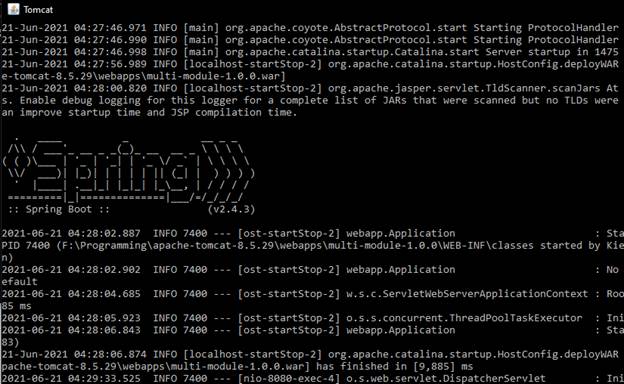
Task: Click the 'PID 7400 (F:\Programming\apache-tomcat-8.5.29' path line
Action: coord(312,246)
